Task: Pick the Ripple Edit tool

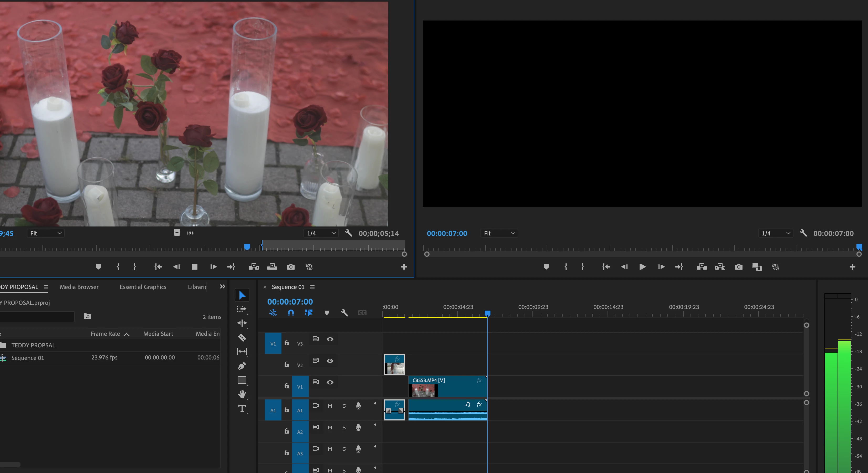Action: coord(242,323)
